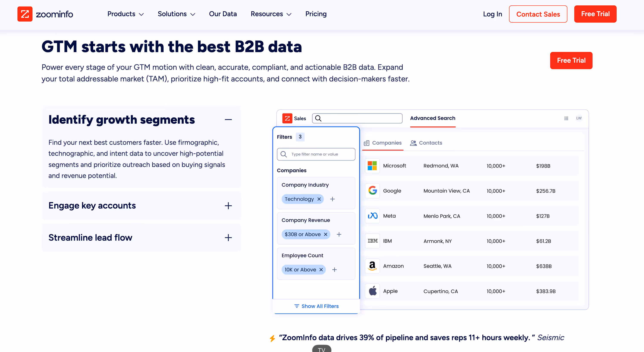The height and width of the screenshot is (352, 644).
Task: Click the Google logo in the results list
Action: pos(372,191)
